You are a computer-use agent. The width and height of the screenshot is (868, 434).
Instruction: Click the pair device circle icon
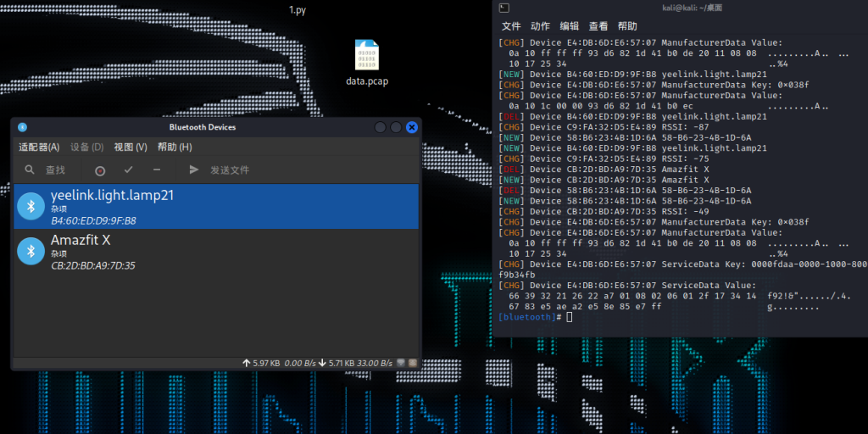pyautogui.click(x=100, y=170)
